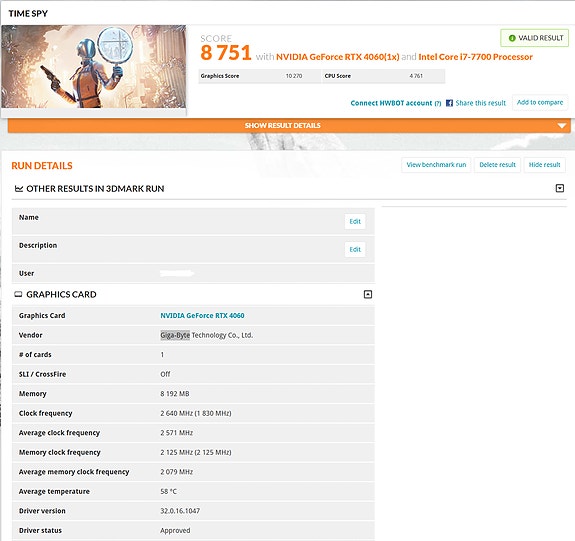The height and width of the screenshot is (541, 575).
Task: Click the Add to compare button
Action: point(540,102)
